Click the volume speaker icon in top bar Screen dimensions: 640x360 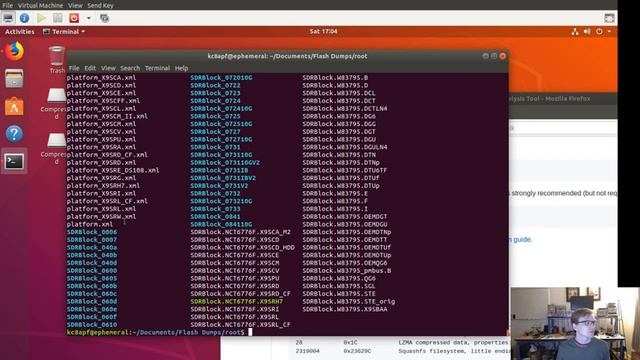587,31
